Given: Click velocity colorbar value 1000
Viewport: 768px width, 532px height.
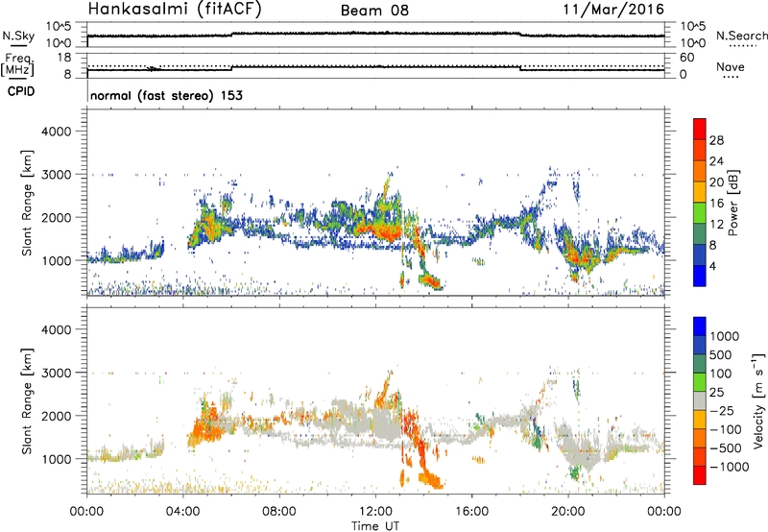Looking at the screenshot, I should pos(725,336).
